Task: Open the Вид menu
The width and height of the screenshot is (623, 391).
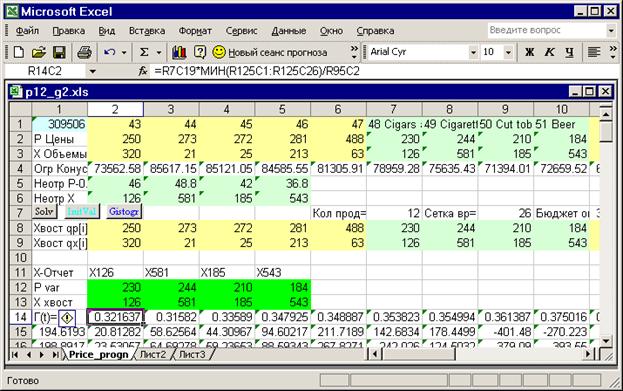Action: click(106, 31)
